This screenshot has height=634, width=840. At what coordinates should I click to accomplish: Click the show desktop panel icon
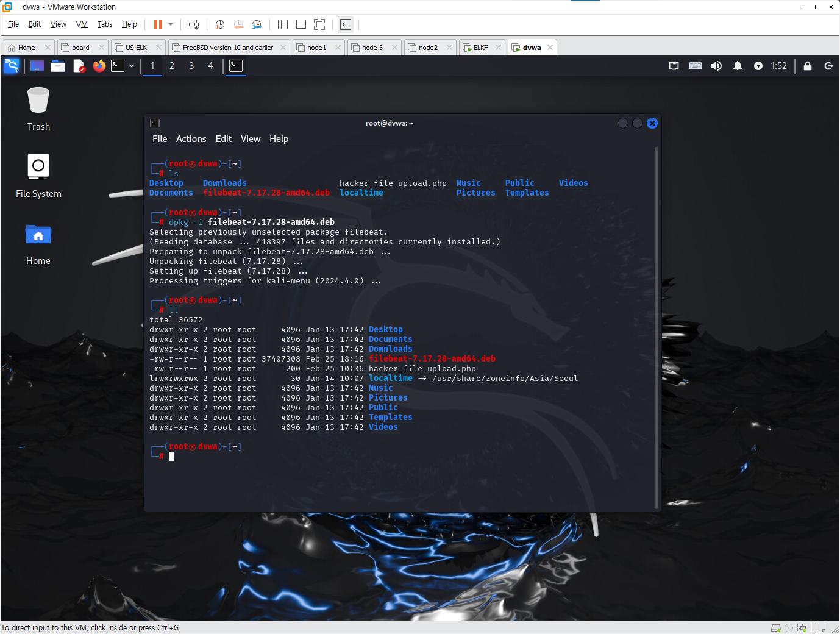click(x=37, y=66)
